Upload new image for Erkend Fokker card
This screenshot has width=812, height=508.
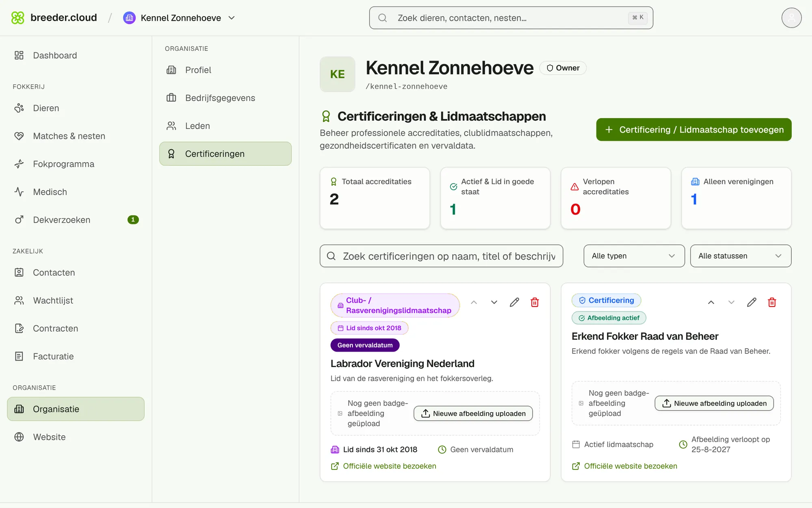714,403
